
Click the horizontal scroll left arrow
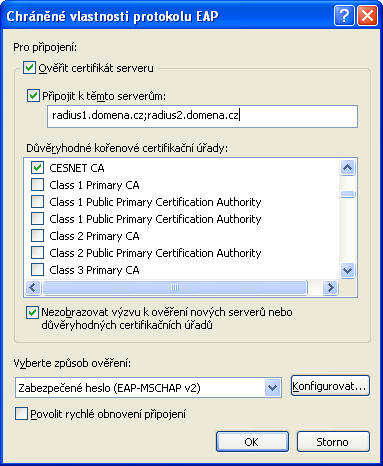33,287
